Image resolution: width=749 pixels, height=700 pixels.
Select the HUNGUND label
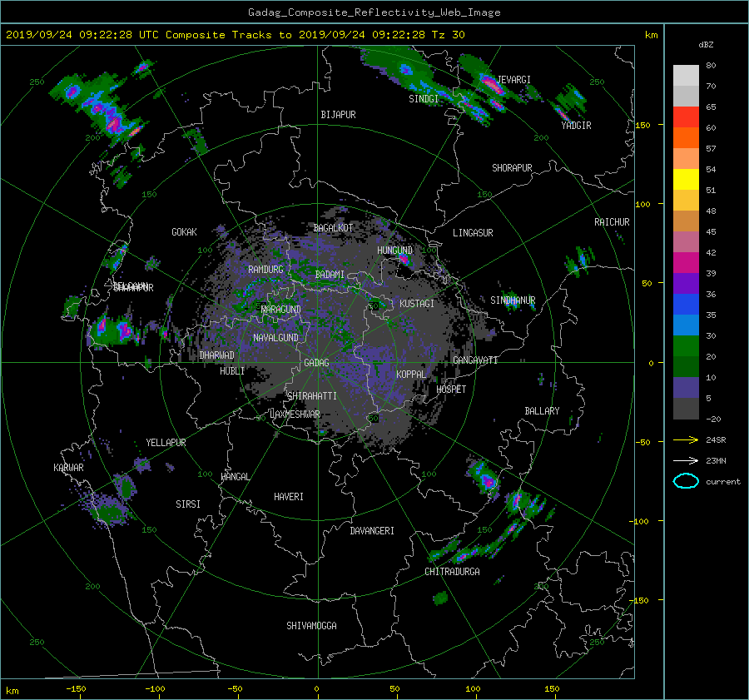click(x=394, y=251)
